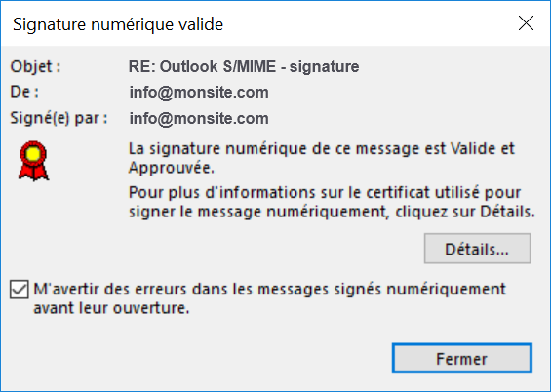Screen dimensions: 551x392
Task: Click the "signer le message numériquement" text line
Action: [x=259, y=212]
